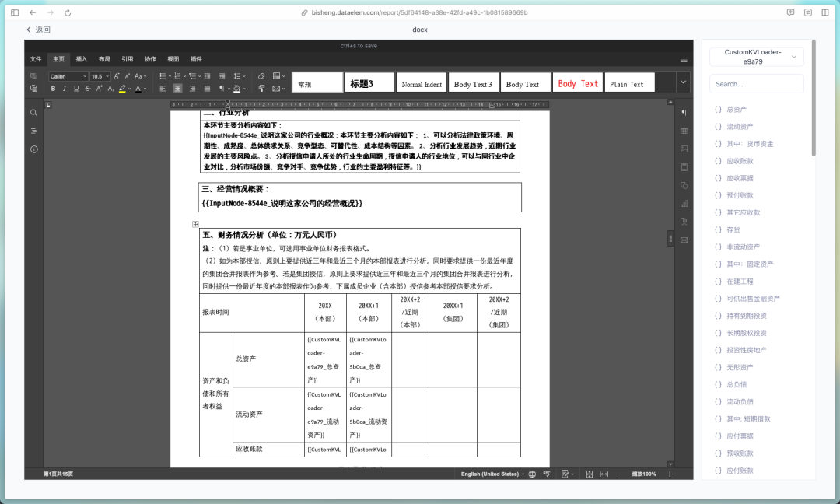Align paragraph to the left
This screenshot has width=840, height=504.
coord(163,89)
